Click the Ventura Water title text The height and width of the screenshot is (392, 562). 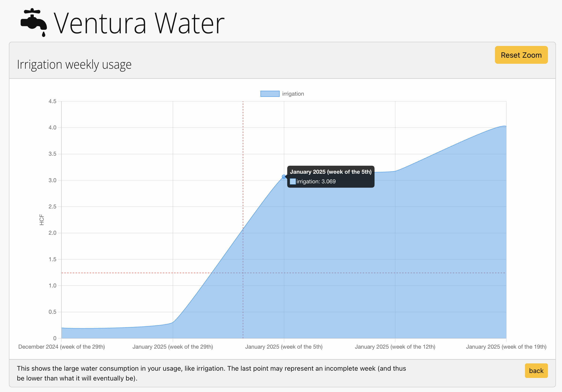[x=139, y=24]
